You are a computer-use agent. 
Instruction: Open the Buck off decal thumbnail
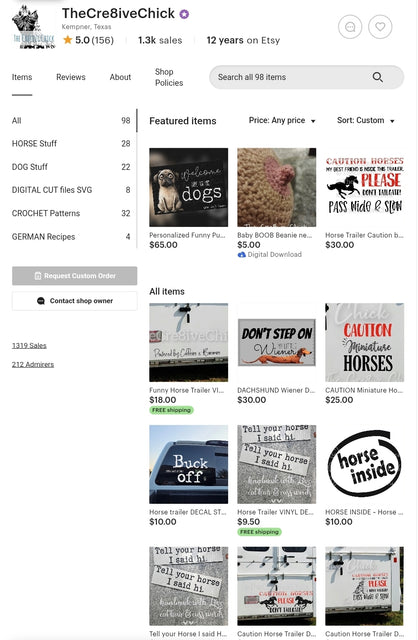189,464
